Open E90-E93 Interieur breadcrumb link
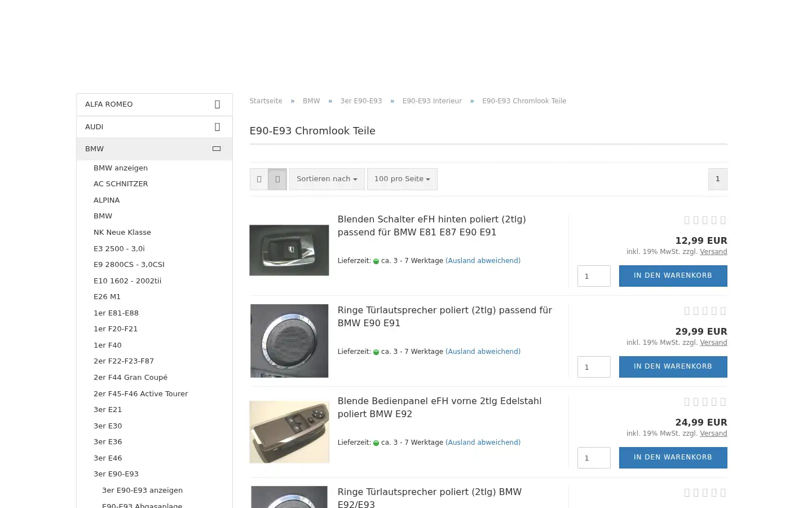 click(x=432, y=101)
